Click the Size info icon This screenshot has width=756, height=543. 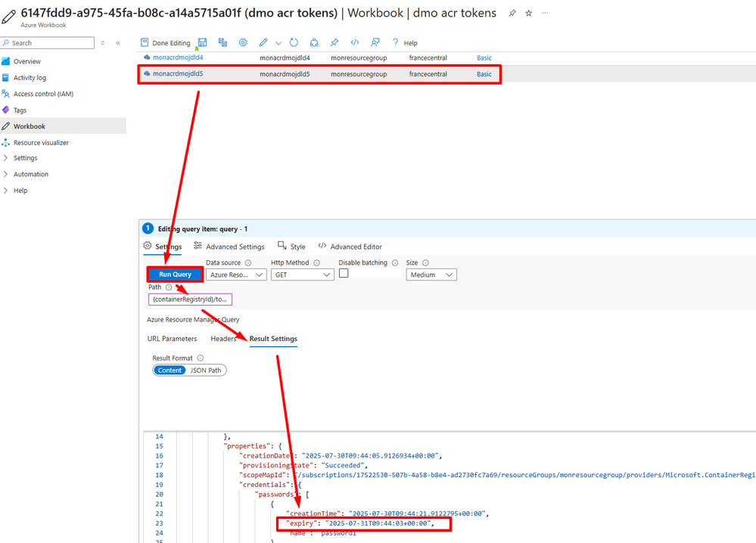click(426, 262)
